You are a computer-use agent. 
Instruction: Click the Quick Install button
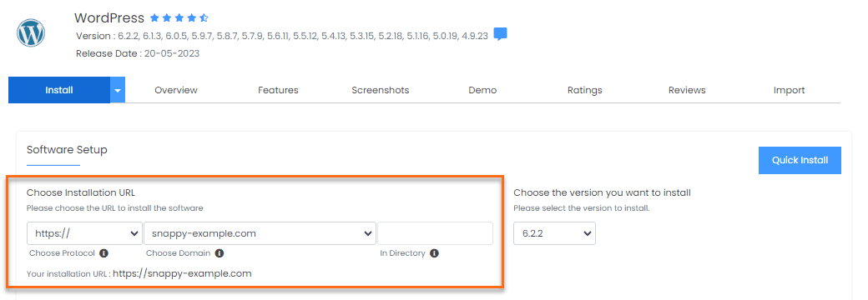[x=800, y=160]
